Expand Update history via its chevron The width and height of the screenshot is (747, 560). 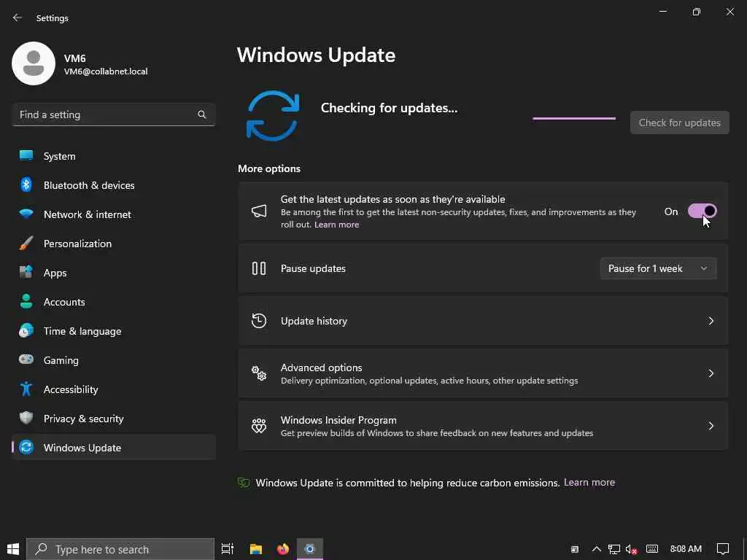tap(711, 321)
